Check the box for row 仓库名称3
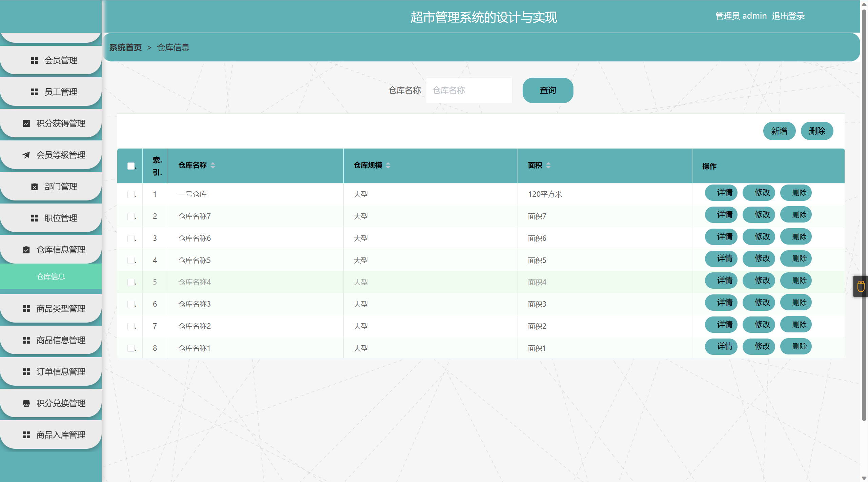The width and height of the screenshot is (868, 482). point(131,304)
